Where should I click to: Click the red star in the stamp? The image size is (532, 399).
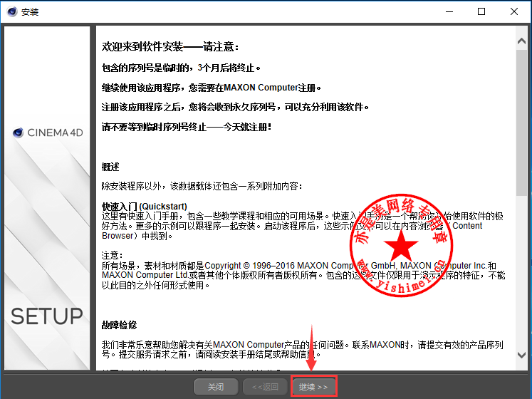click(403, 246)
